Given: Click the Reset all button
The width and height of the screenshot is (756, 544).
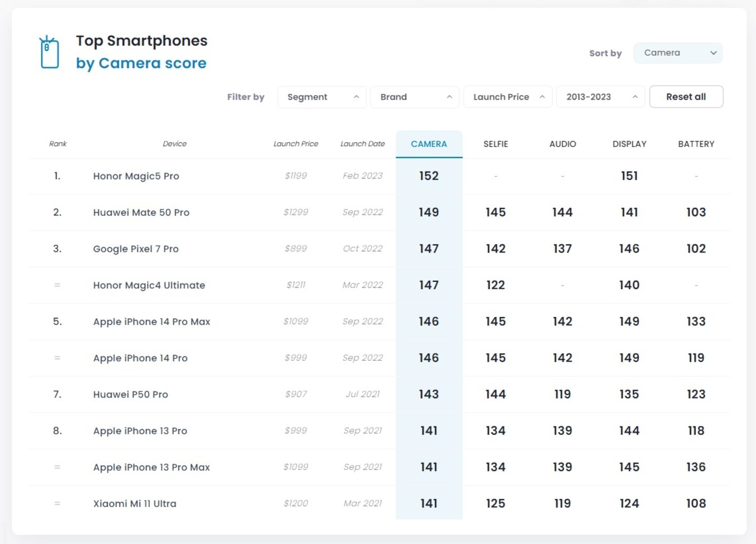Looking at the screenshot, I should coord(686,97).
